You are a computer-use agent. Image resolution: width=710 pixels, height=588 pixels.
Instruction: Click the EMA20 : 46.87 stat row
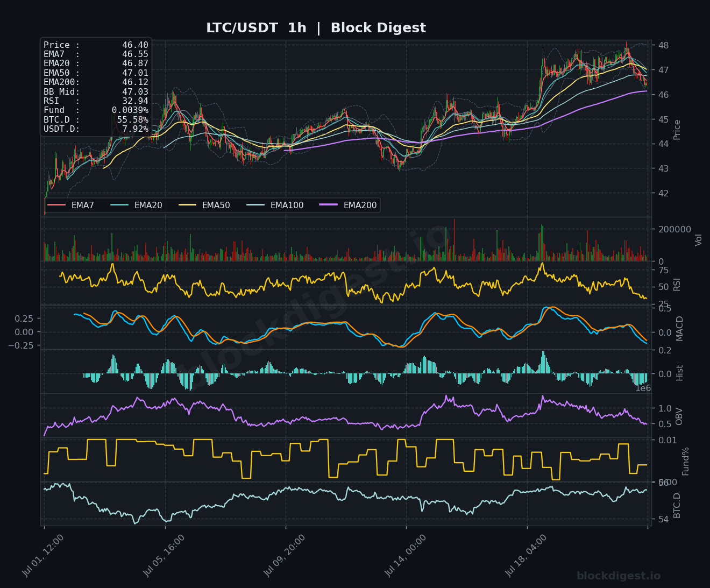coord(96,63)
